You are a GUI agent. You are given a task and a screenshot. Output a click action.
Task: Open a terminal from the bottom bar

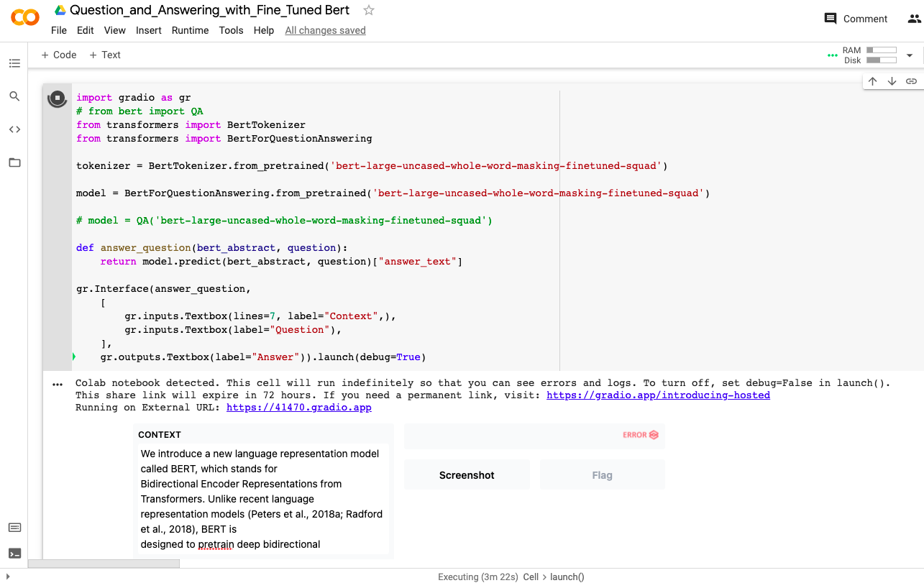point(14,553)
